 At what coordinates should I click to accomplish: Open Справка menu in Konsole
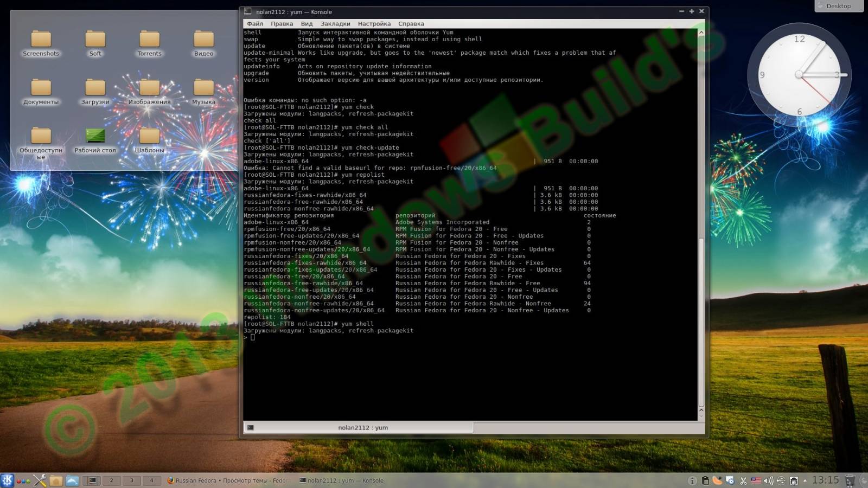click(x=411, y=24)
